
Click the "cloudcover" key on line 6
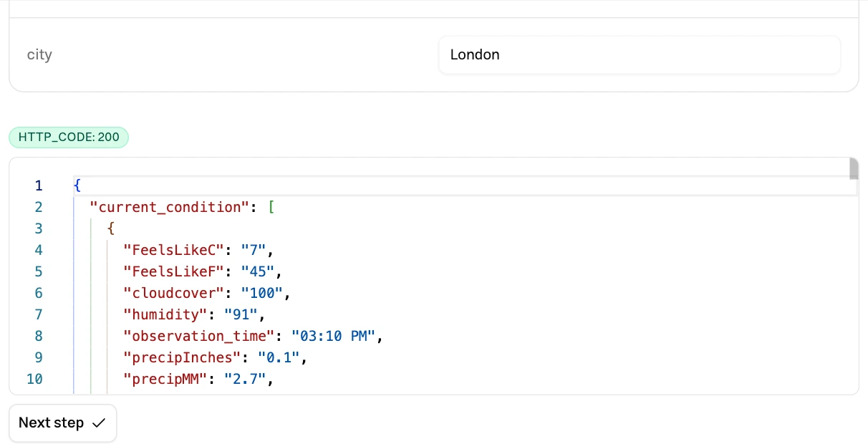click(174, 294)
